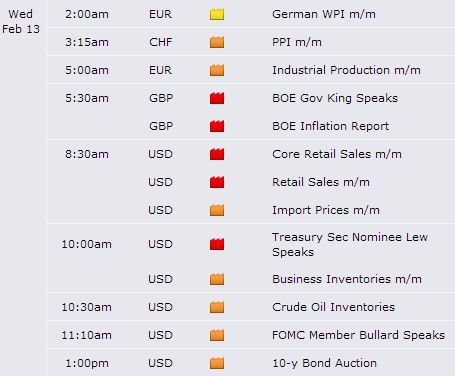Select the German WPI m/m event title
The height and width of the screenshot is (376, 455).
coord(324,14)
